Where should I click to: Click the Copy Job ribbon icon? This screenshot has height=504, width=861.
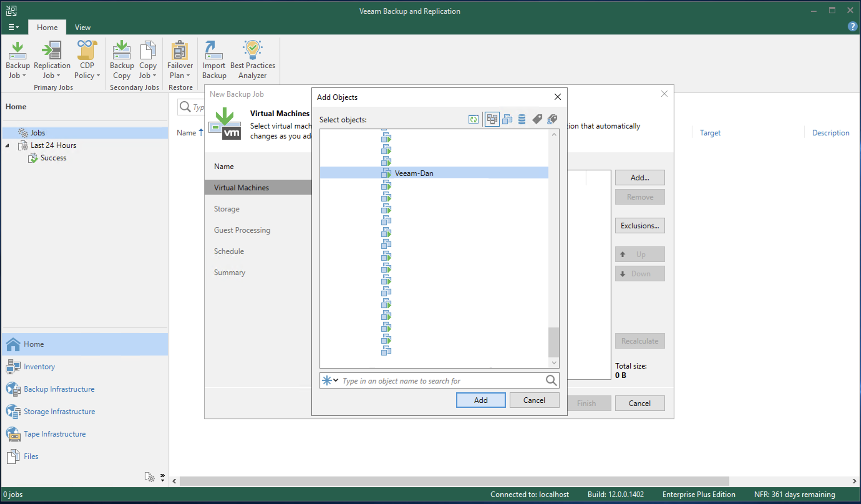click(x=148, y=50)
